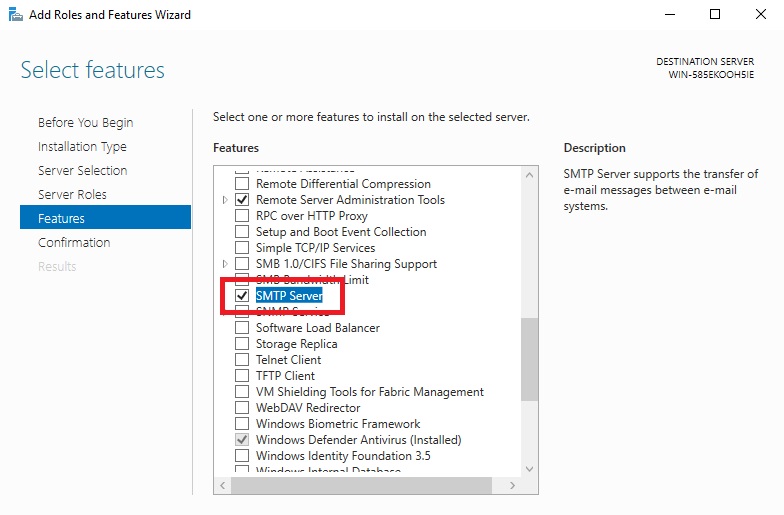784x515 pixels.
Task: Switch to the Server Selection step
Action: coord(82,171)
